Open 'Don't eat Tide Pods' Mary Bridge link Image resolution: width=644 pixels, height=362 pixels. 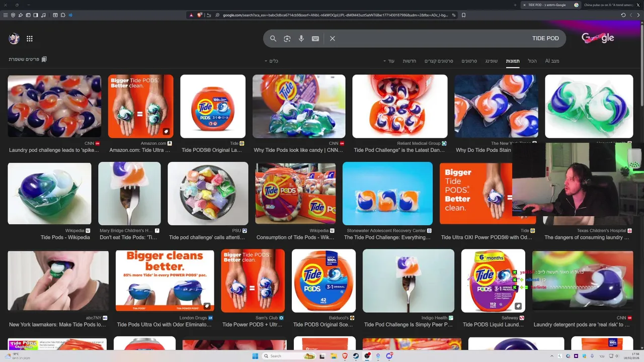point(128,237)
